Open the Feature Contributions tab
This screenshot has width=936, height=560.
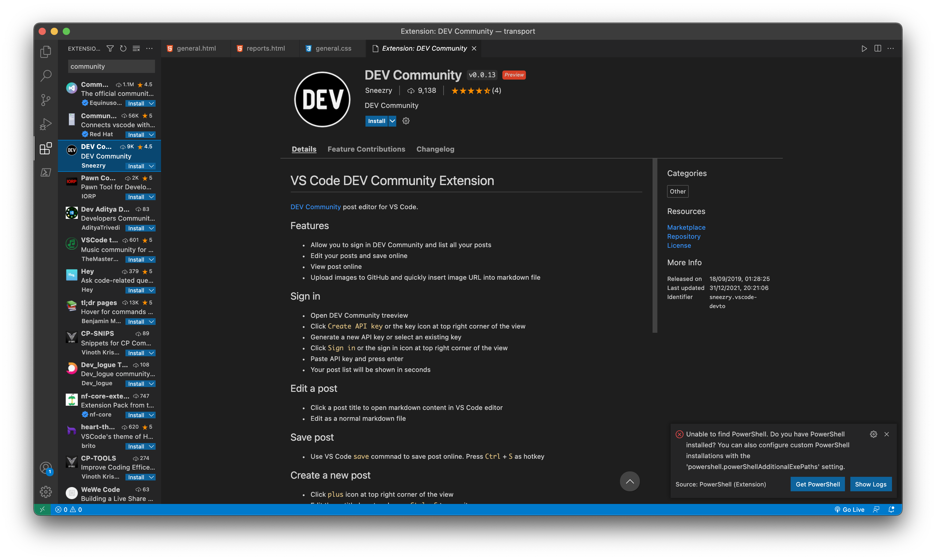click(x=366, y=149)
